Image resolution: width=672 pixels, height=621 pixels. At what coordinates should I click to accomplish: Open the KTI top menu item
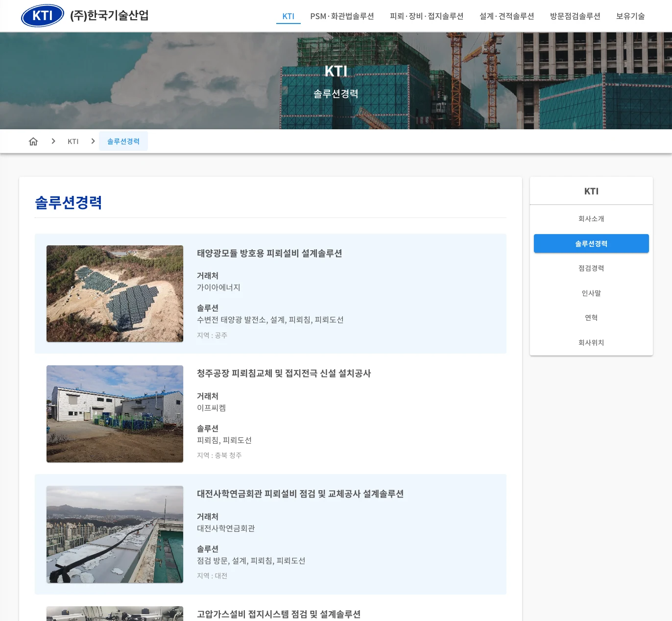pyautogui.click(x=288, y=16)
